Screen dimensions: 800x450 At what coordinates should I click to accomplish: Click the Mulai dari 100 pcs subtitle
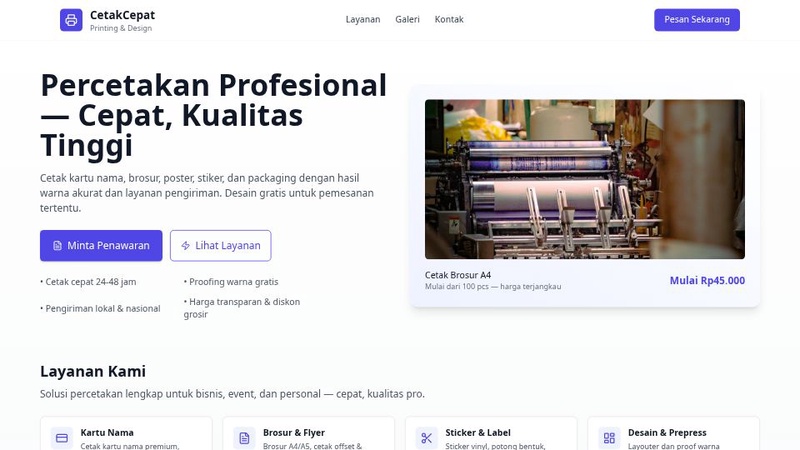tap(493, 287)
